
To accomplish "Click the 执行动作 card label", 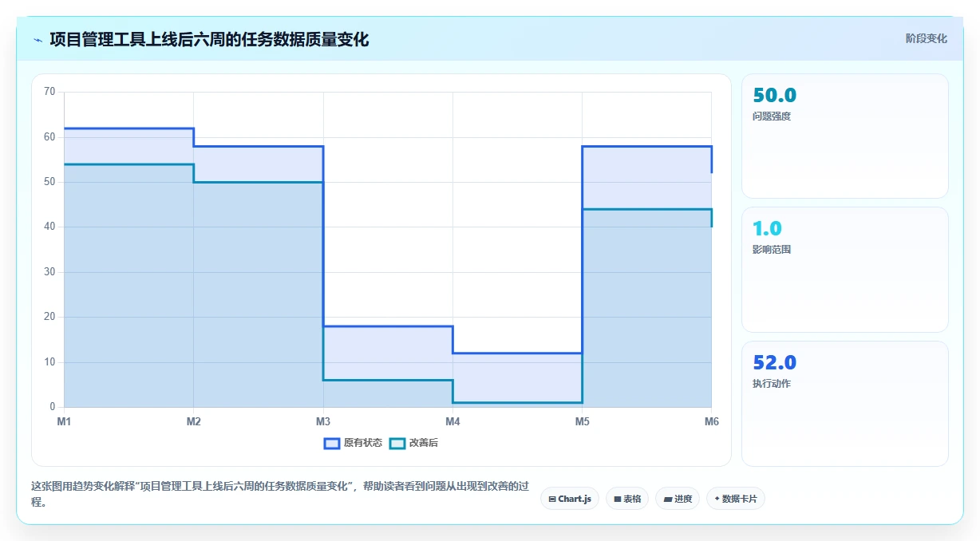I will tap(772, 384).
